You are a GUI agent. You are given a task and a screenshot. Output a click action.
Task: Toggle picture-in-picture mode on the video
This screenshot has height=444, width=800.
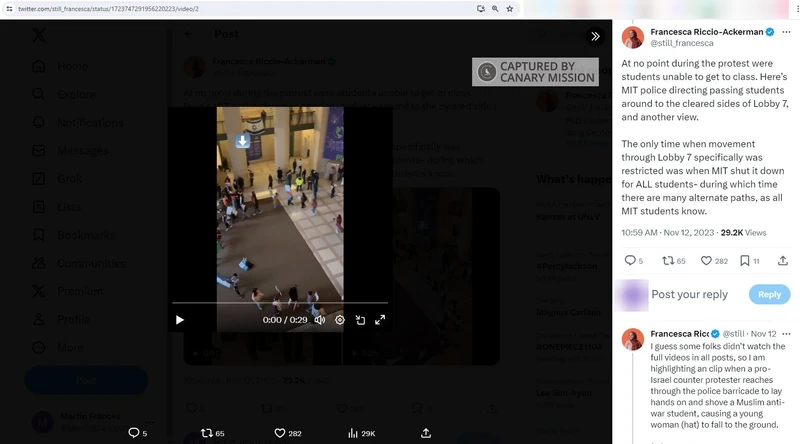(x=360, y=320)
